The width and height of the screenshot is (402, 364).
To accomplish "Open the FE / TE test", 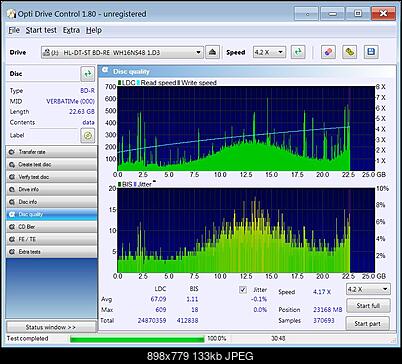I will (51, 239).
